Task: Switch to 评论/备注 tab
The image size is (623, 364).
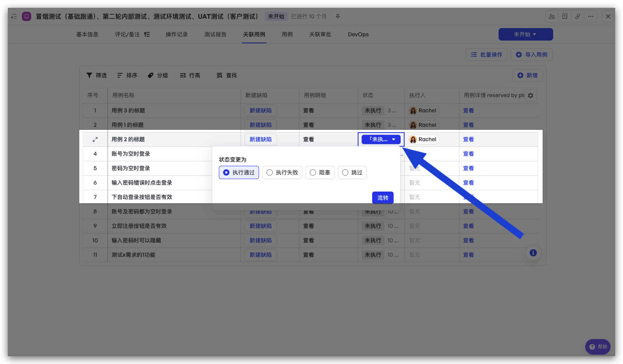Action: [127, 34]
